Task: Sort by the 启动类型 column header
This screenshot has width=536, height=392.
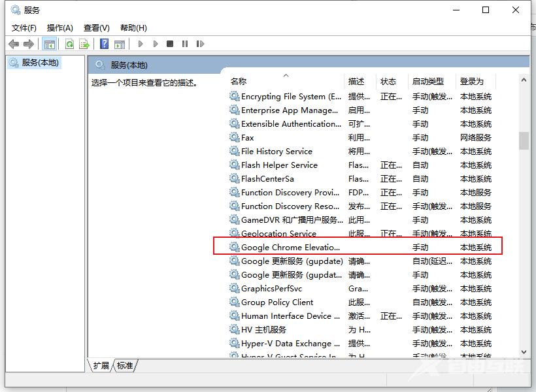Action: tap(427, 82)
